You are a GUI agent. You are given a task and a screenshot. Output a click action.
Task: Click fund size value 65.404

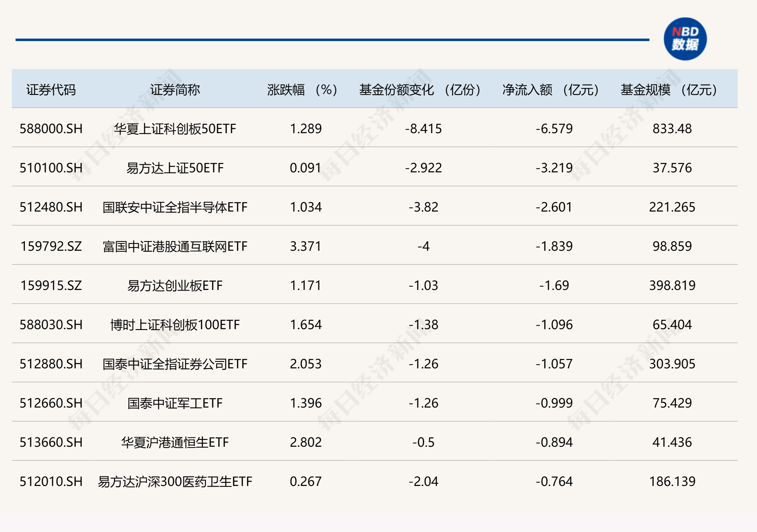(x=672, y=325)
